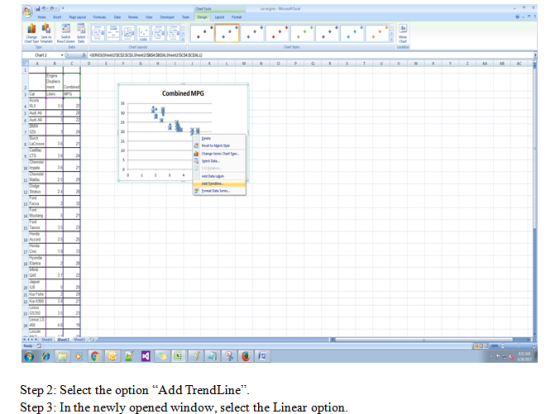Choose Format Data Series in the context menu
560x414 pixels.
[219, 191]
